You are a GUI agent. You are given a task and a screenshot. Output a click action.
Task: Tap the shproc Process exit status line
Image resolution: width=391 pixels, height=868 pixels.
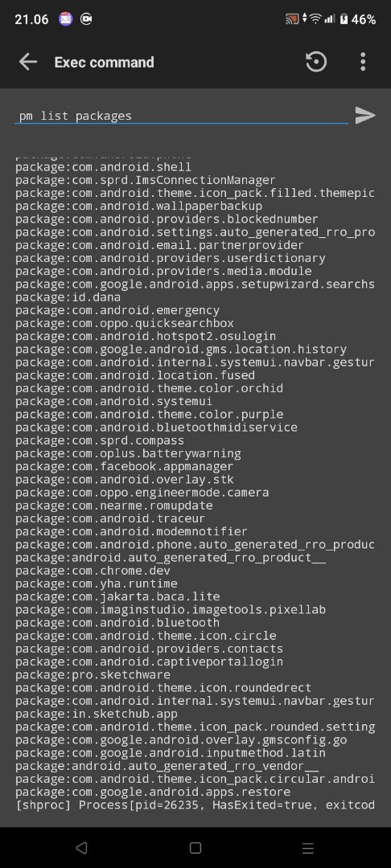pyautogui.click(x=195, y=805)
